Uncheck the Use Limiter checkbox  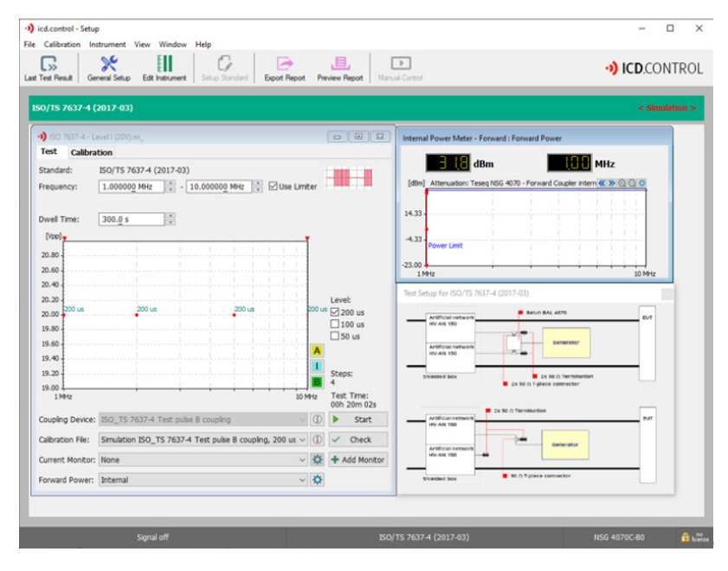[x=273, y=186]
